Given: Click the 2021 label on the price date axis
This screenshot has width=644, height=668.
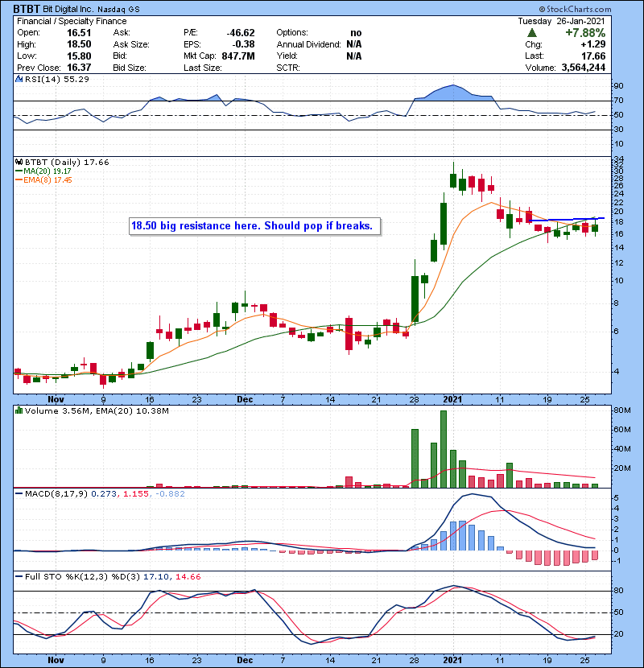Looking at the screenshot, I should (x=452, y=398).
